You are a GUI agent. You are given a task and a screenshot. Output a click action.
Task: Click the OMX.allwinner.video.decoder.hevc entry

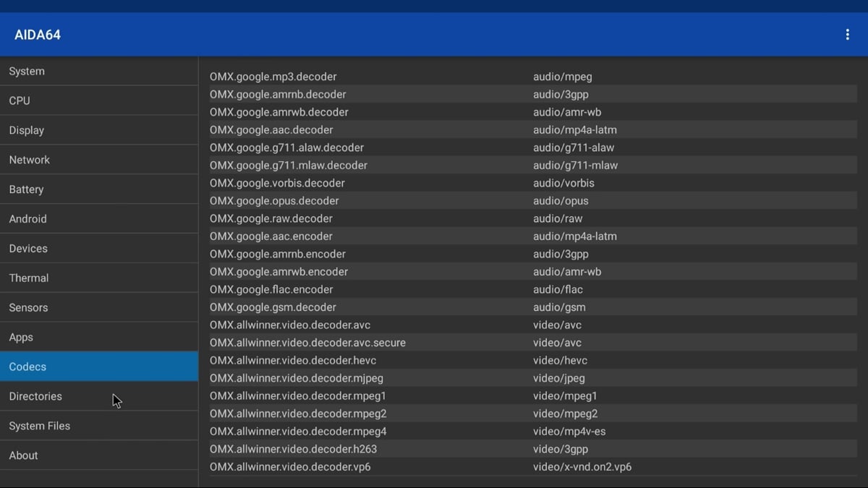point(293,360)
